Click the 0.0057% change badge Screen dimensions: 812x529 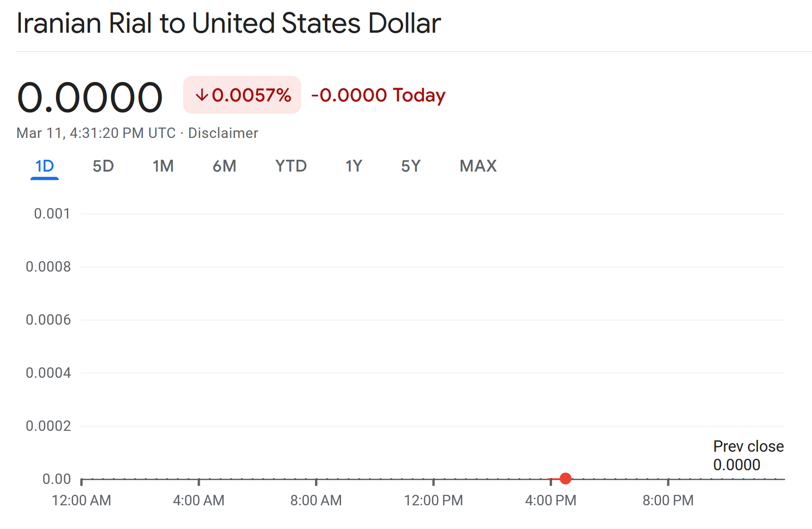point(242,95)
